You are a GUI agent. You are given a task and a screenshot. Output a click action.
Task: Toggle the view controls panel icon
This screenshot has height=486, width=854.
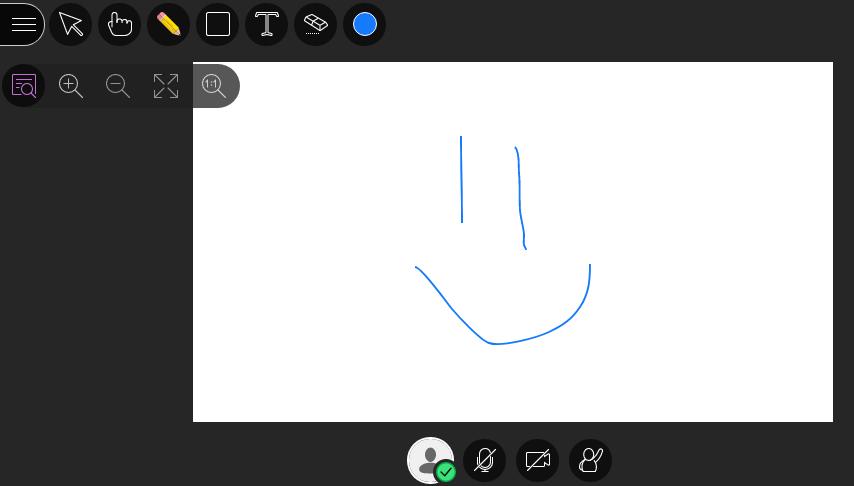(x=23, y=86)
